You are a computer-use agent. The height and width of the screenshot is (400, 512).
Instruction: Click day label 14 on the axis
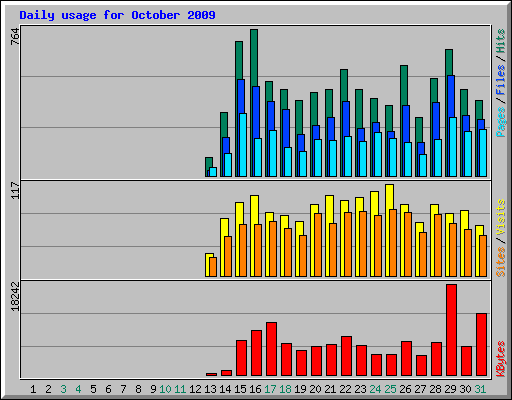click(x=225, y=389)
